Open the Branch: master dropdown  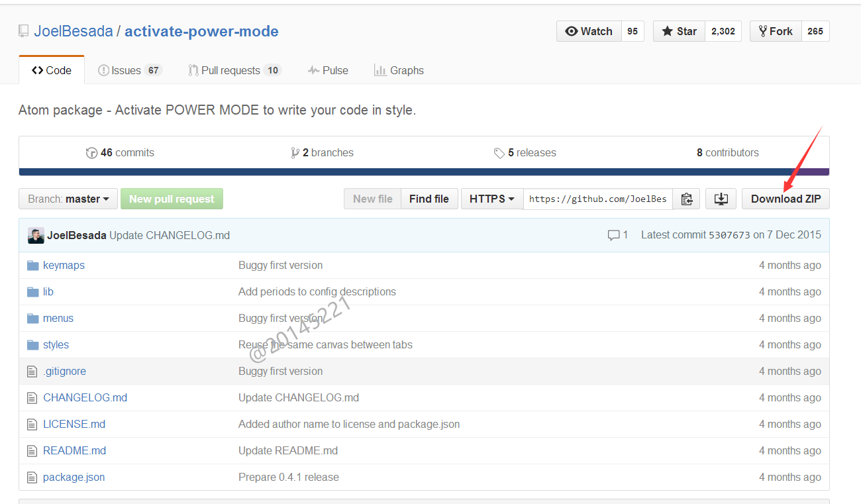coord(68,199)
